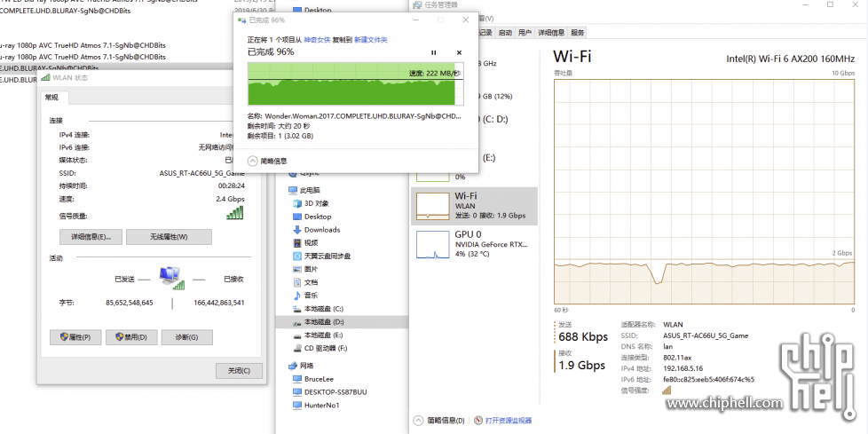Screen dimensions: 868x434
Task: Cancel the copy with the X beside pause
Action: click(459, 52)
